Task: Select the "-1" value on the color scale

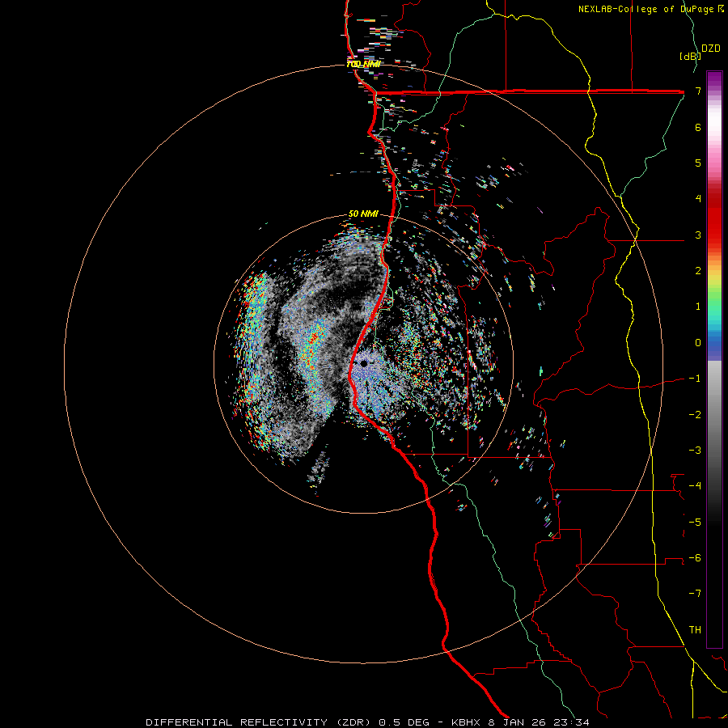Action: pyautogui.click(x=695, y=379)
